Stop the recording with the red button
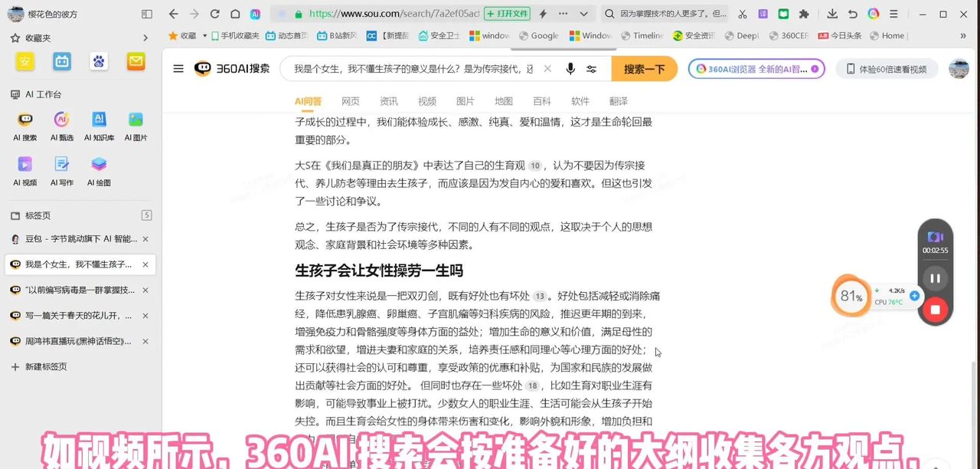980x469 pixels. (x=935, y=309)
